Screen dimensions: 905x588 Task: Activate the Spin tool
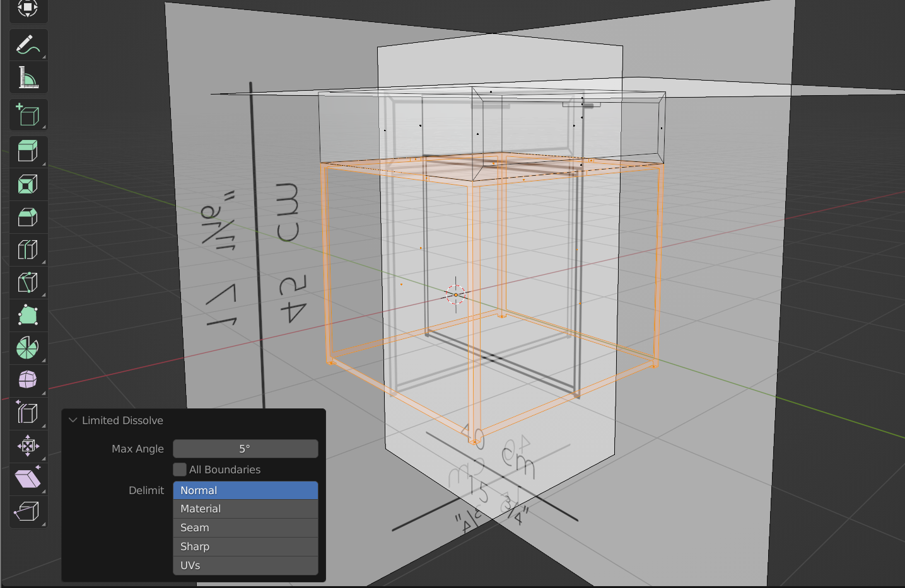(28, 348)
